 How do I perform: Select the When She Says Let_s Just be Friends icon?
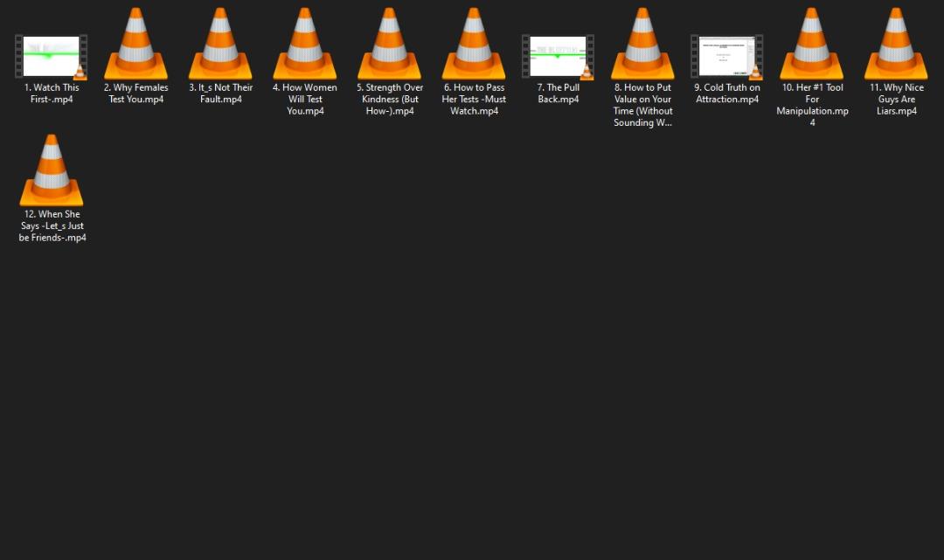[52, 171]
